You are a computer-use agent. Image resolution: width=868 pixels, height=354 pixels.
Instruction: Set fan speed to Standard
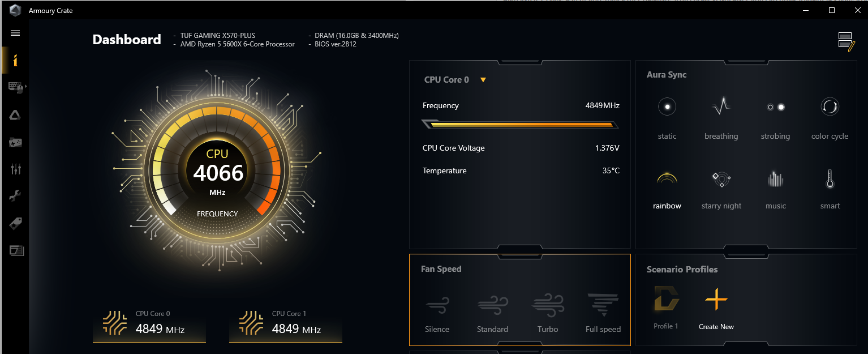pos(492,314)
